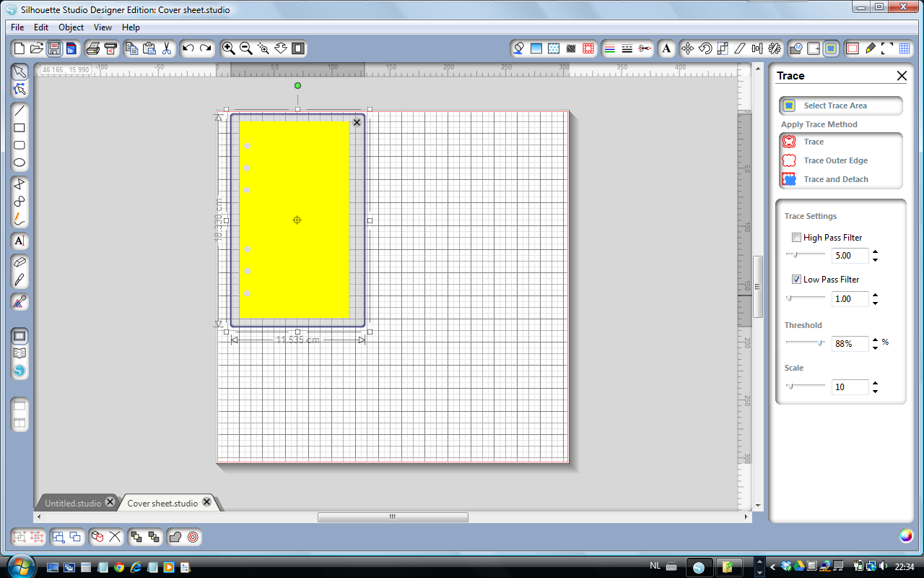Open the Scale window icon

(x=723, y=48)
